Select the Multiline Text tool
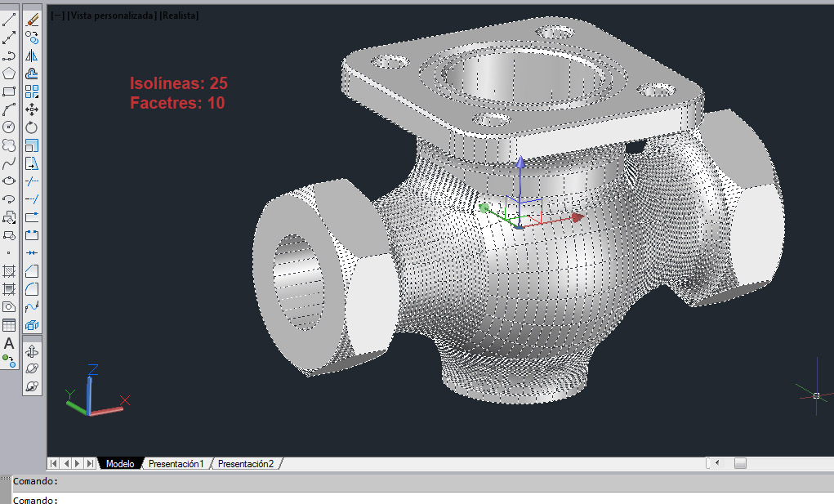The image size is (834, 504). (x=9, y=343)
